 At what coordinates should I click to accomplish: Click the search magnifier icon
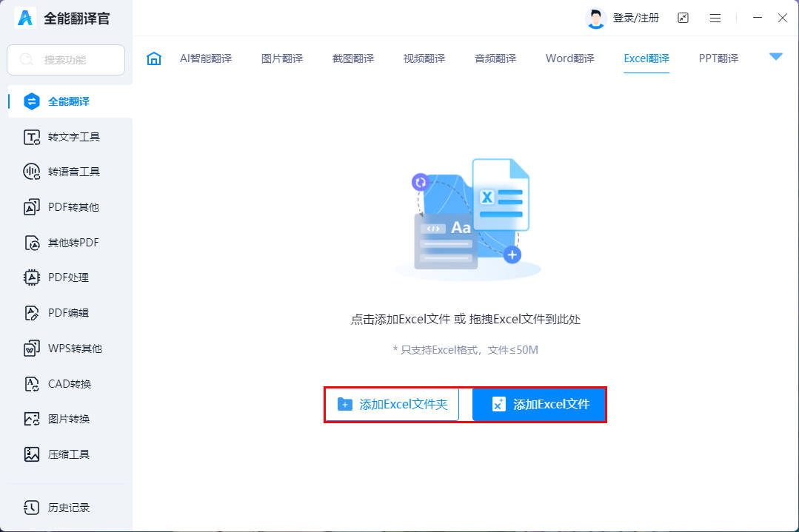(27, 60)
